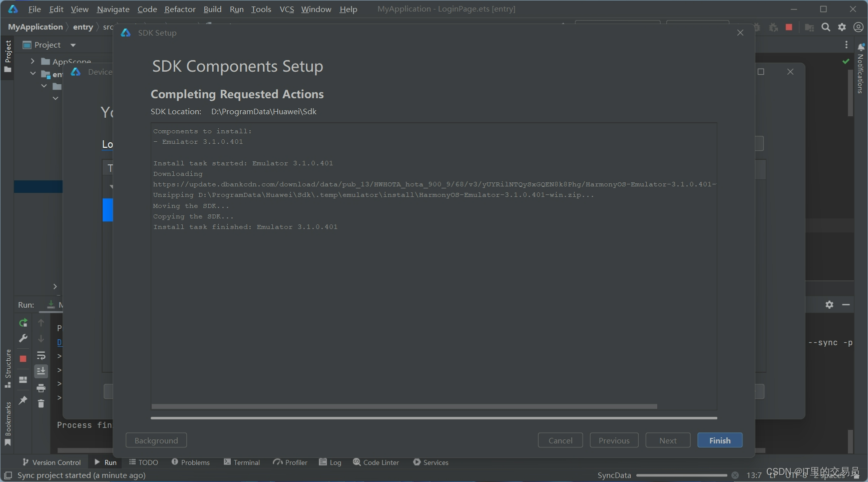Expand the AppScope folder
The width and height of the screenshot is (868, 482).
coord(33,61)
